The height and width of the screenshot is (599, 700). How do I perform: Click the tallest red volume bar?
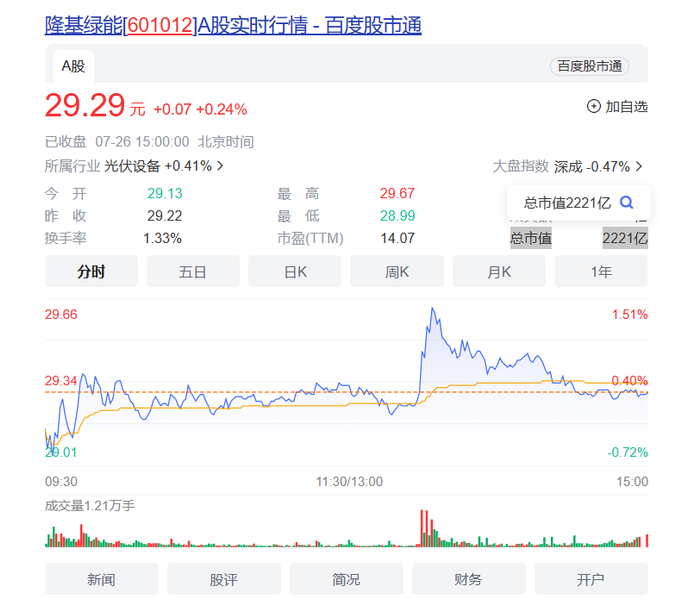pos(421,528)
